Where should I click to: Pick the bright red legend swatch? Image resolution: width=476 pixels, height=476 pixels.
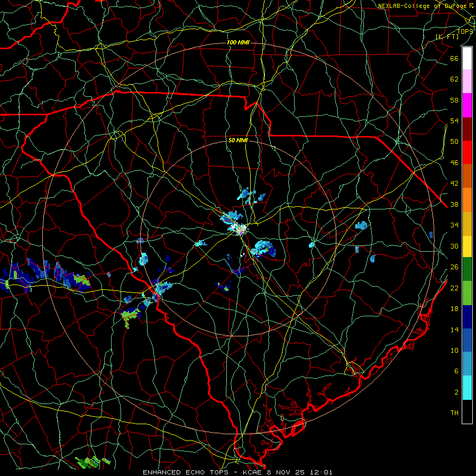[x=467, y=152]
